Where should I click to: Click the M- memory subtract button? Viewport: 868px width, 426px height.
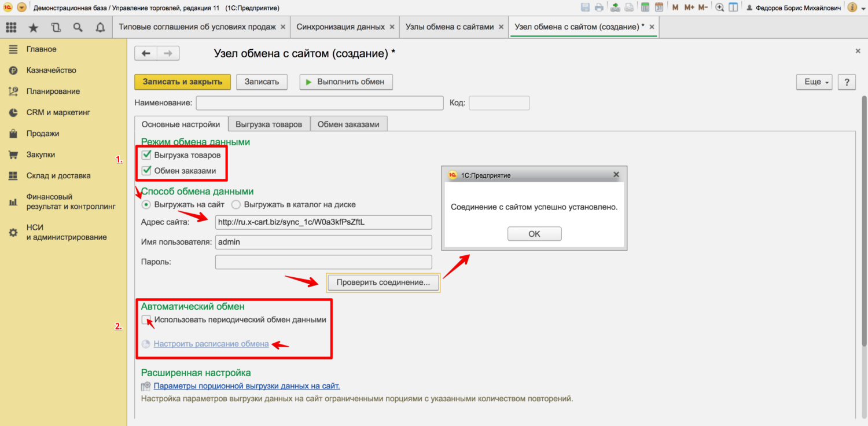click(x=703, y=8)
